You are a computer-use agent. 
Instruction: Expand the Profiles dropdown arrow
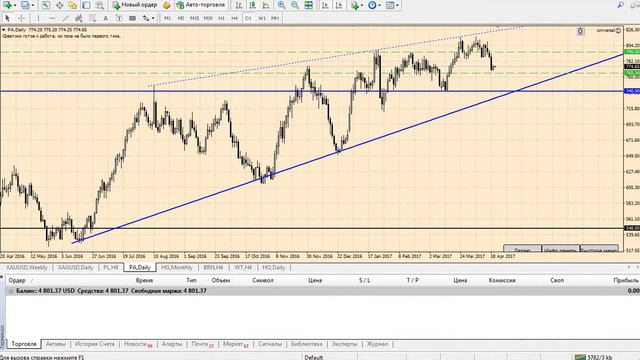click(x=33, y=5)
